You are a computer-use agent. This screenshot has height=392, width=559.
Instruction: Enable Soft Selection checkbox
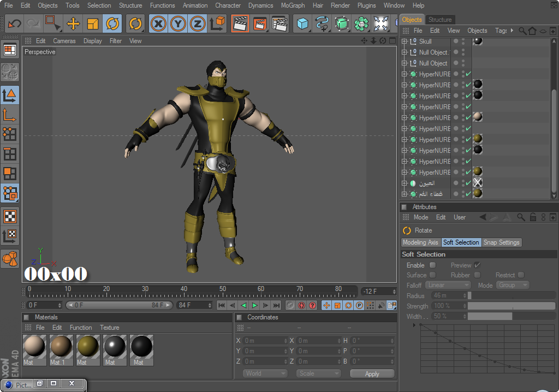click(x=432, y=265)
